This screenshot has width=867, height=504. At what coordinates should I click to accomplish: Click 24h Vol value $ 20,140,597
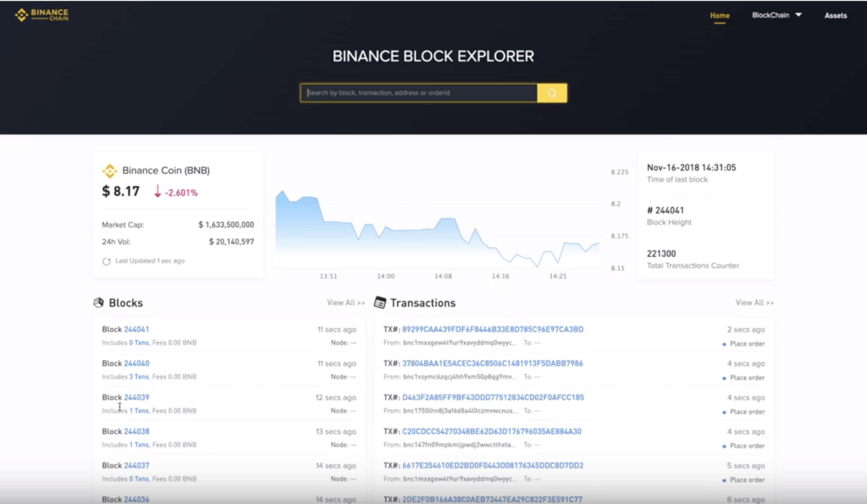(x=231, y=242)
